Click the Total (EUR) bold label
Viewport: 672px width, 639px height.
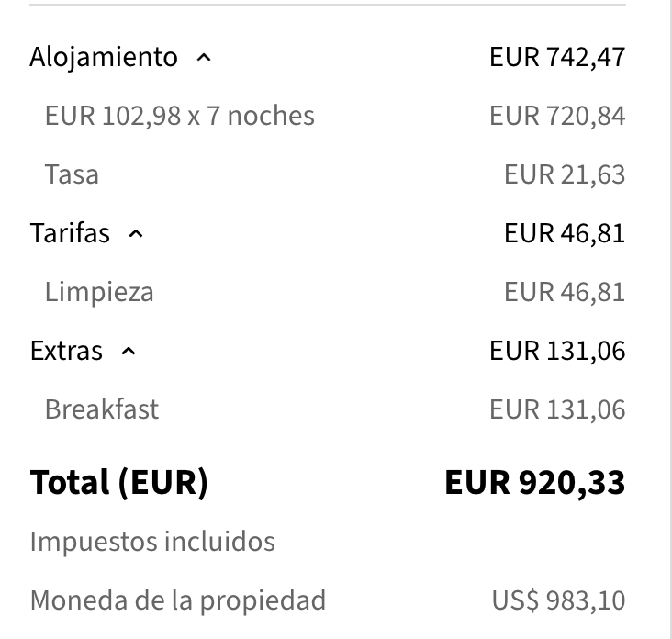pyautogui.click(x=119, y=482)
